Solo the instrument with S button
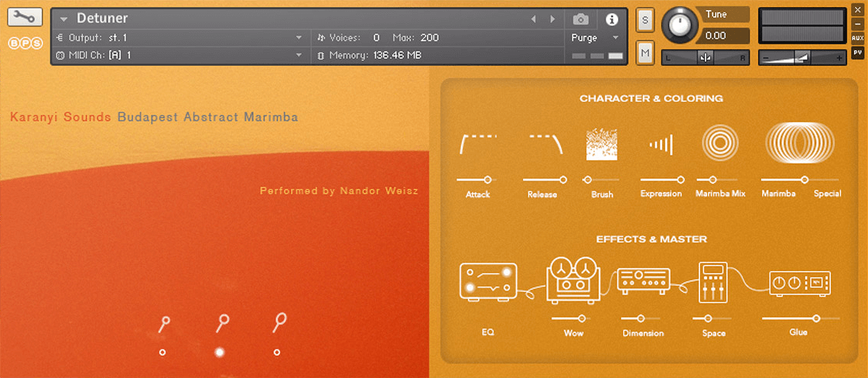The image size is (868, 378). tap(645, 20)
